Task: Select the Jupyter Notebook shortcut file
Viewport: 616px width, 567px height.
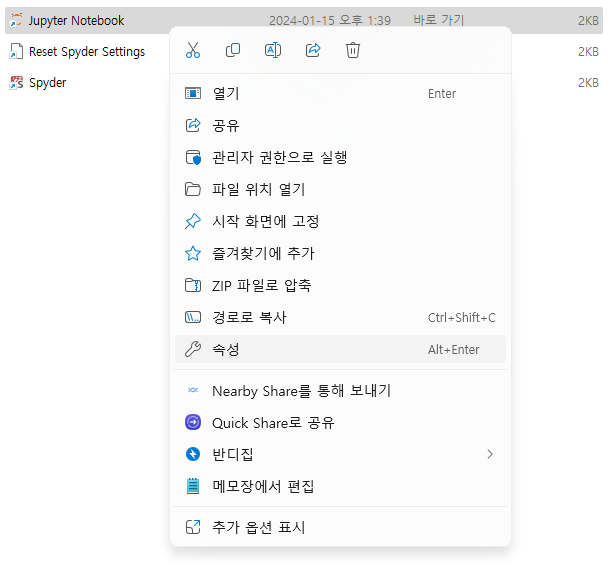Action: (304, 20)
